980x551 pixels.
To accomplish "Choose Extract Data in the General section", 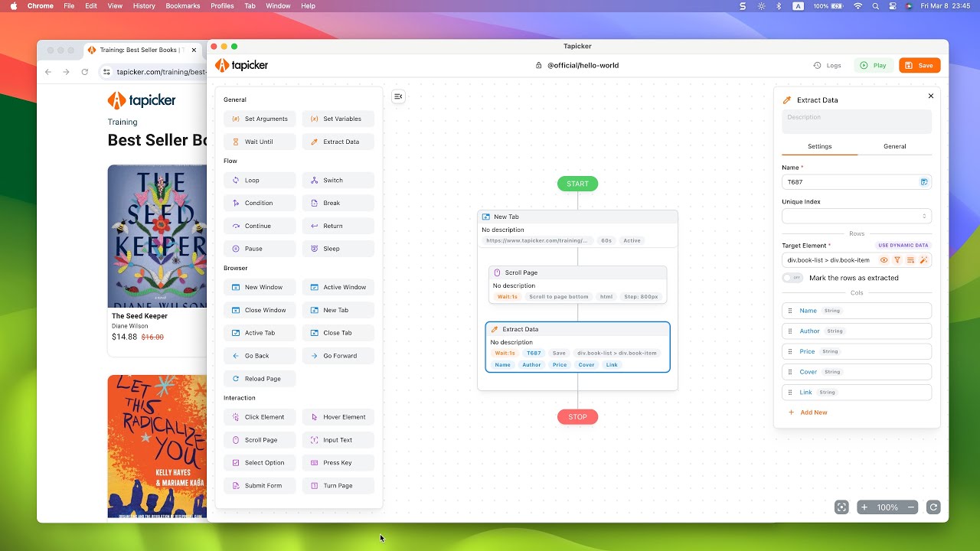I will point(338,142).
